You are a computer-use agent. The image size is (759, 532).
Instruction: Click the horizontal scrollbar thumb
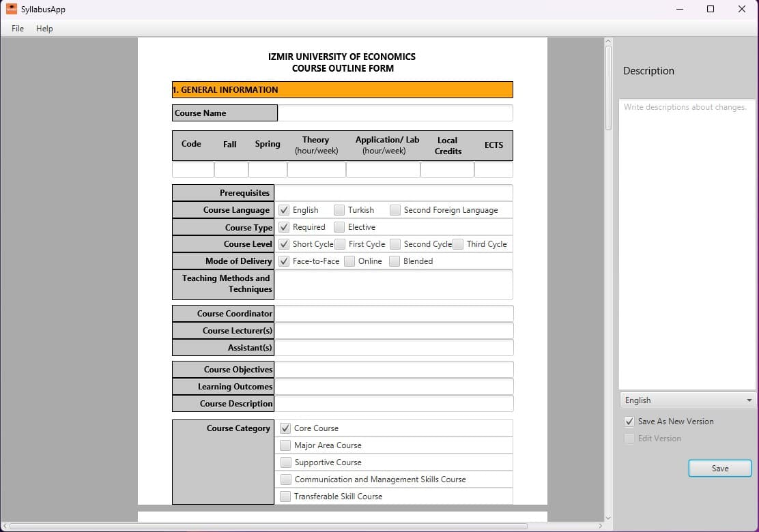268,526
